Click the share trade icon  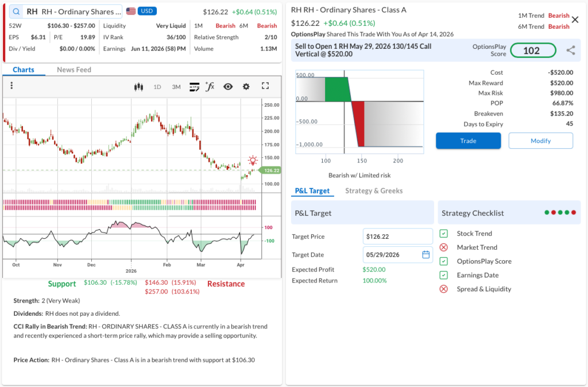(x=571, y=51)
